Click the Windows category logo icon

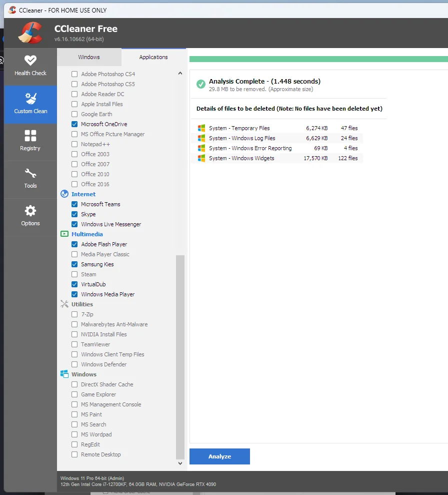[64, 374]
